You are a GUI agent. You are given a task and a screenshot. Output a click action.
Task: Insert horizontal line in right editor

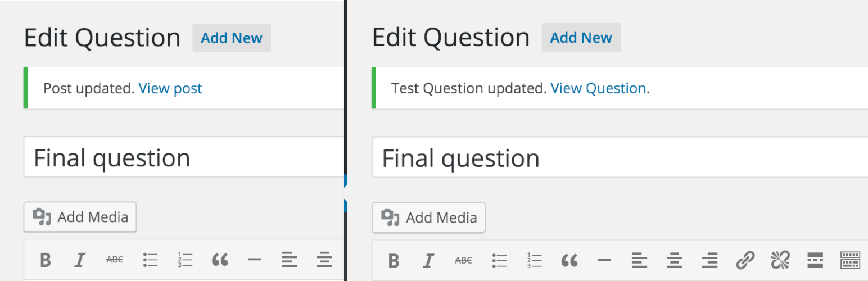click(604, 260)
